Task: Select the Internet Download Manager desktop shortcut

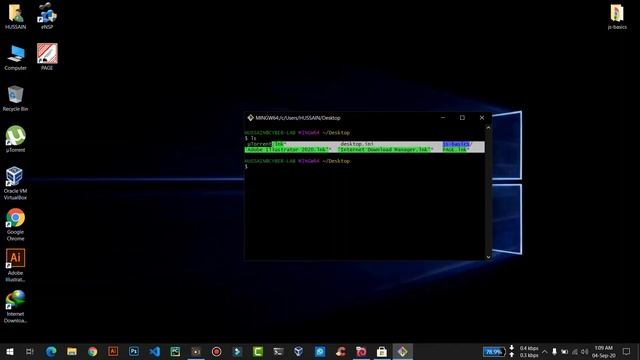Action: [16, 307]
